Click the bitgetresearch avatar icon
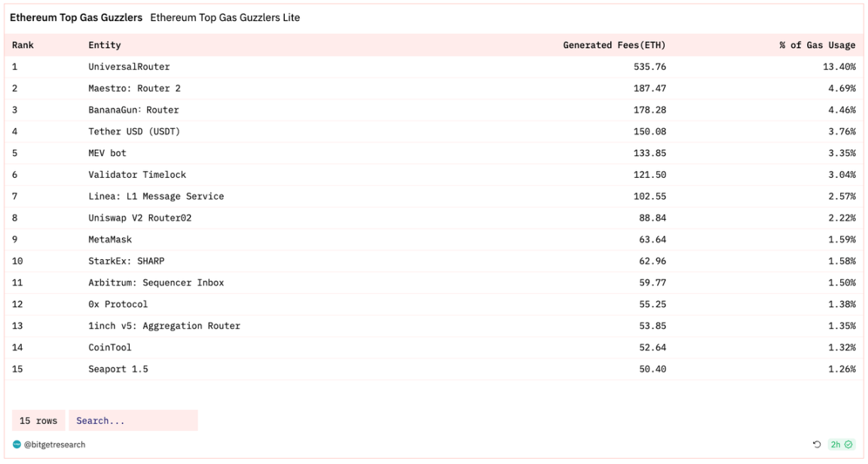 click(17, 444)
